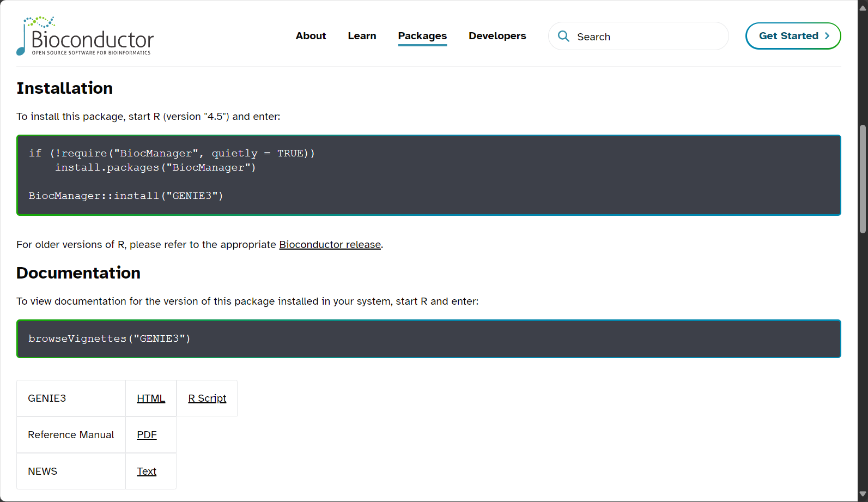Click the BiocManager::install("GENIE3") code line

pos(126,196)
